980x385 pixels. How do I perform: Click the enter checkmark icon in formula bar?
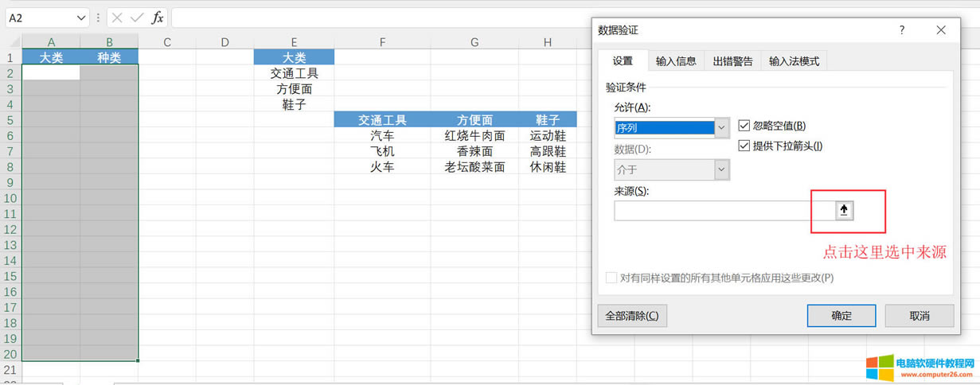[137, 17]
